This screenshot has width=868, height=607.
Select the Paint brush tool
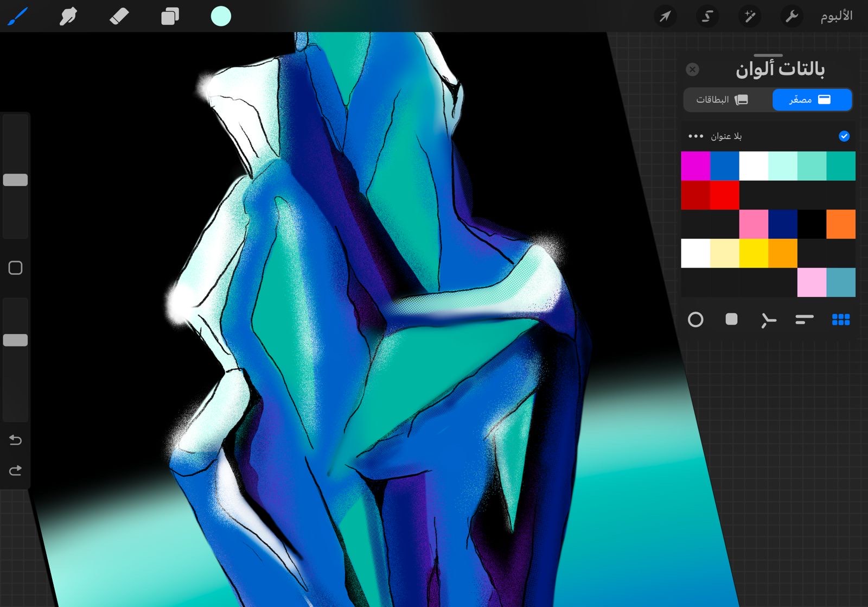click(17, 16)
